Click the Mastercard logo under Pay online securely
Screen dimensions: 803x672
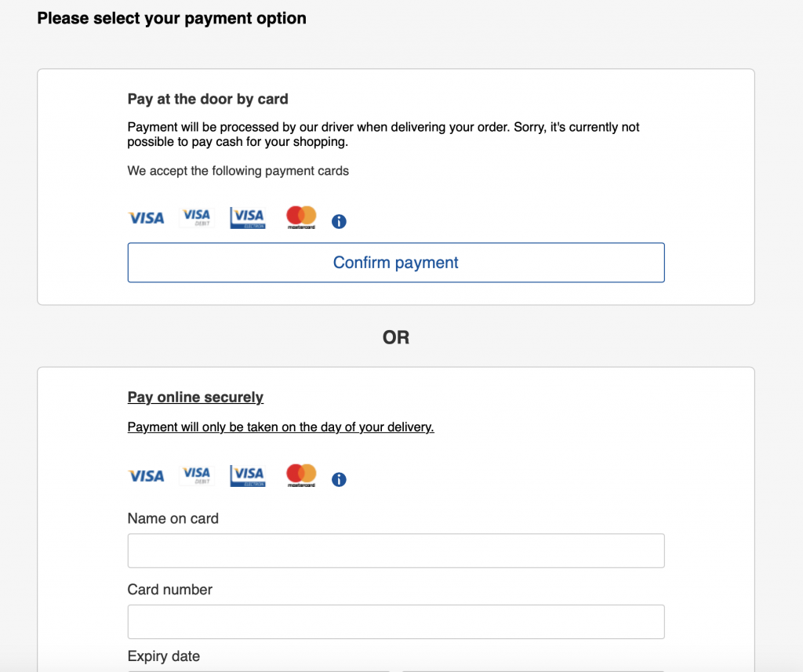pyautogui.click(x=301, y=476)
